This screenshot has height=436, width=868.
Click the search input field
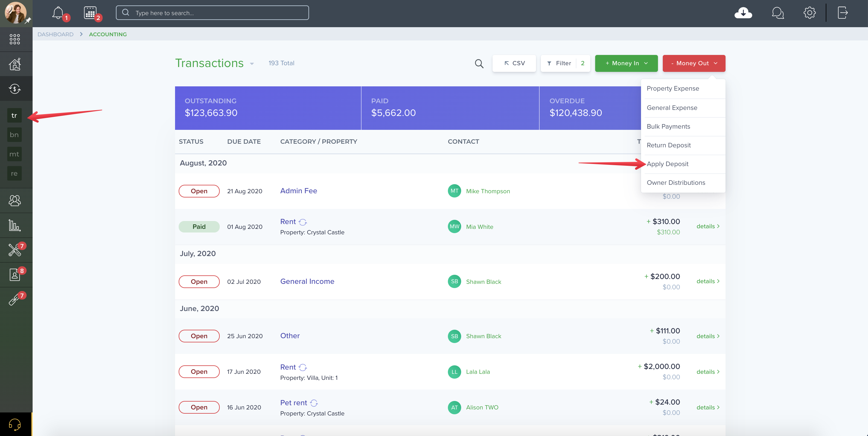tap(212, 13)
